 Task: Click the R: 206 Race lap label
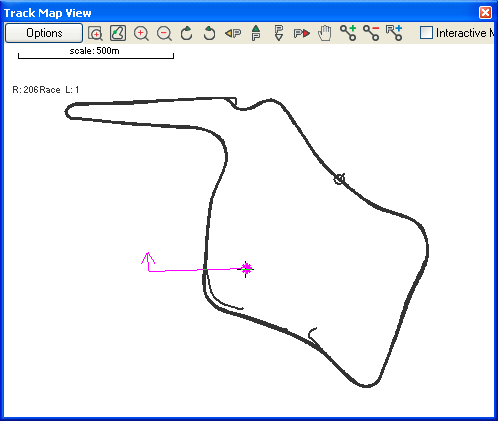click(46, 90)
